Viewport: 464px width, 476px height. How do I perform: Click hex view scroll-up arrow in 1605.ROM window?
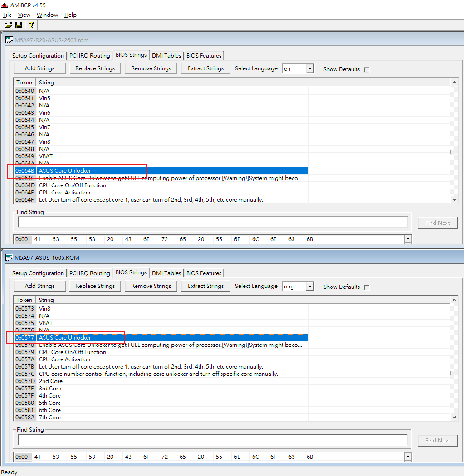pyautogui.click(x=408, y=456)
